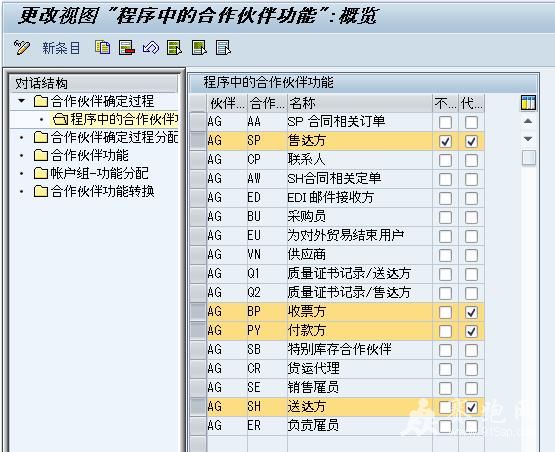This screenshot has width=555, height=452.
Task: Click the Select Block toolbar icon
Action: [199, 47]
